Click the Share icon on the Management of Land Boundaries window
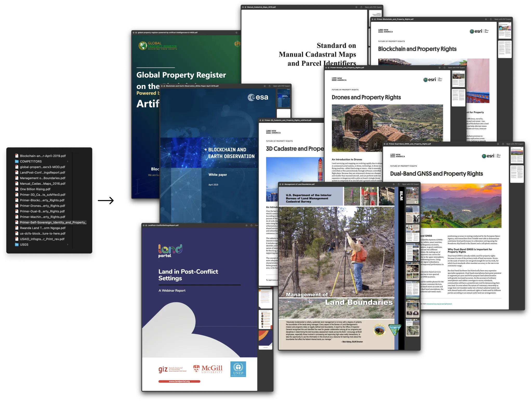Screen dimensions: 532x401 399,184
